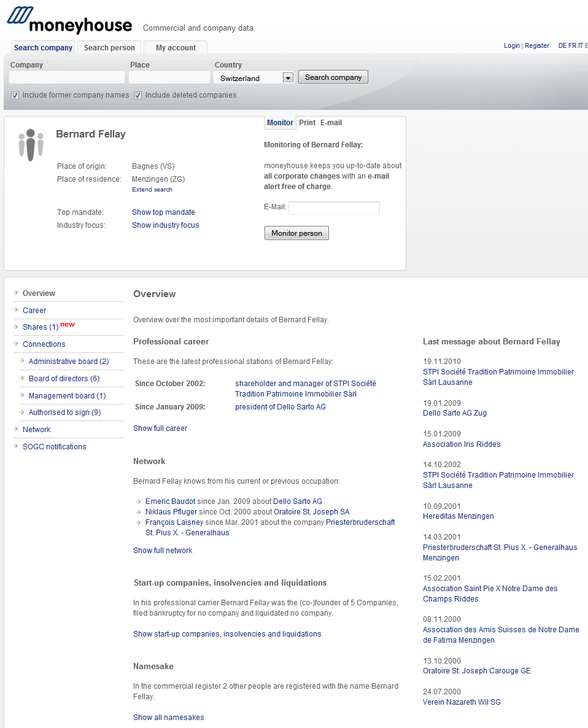This screenshot has width=588, height=728.
Task: Click the Search company button
Action: tap(333, 77)
